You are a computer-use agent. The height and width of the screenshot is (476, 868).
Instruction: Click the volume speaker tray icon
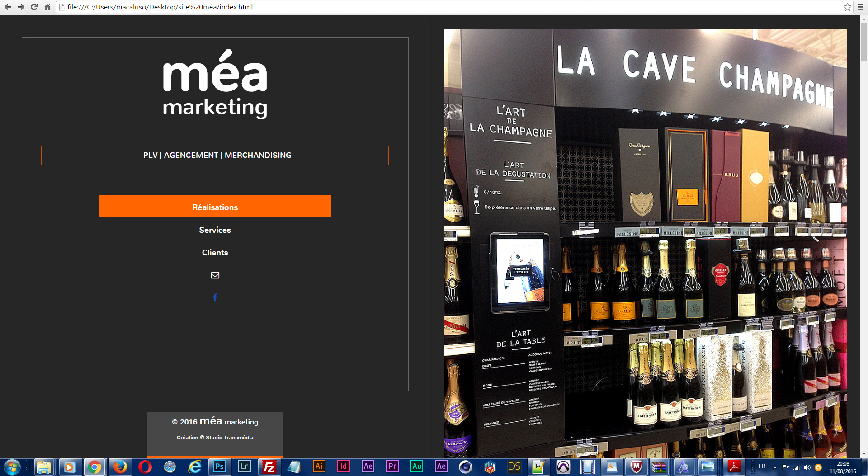pyautogui.click(x=807, y=467)
